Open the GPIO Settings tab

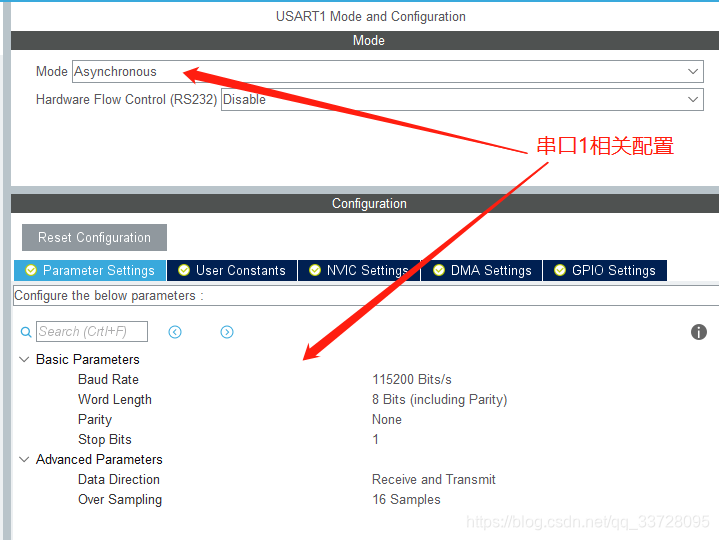(605, 270)
